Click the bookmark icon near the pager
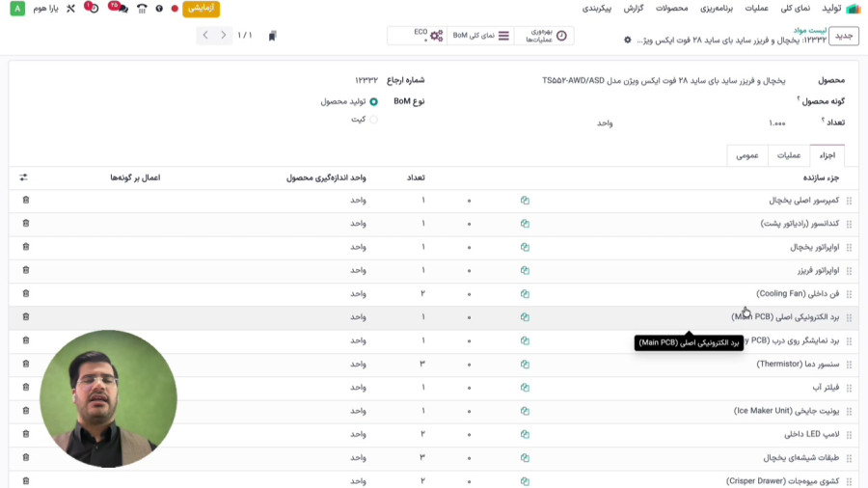 tap(273, 36)
